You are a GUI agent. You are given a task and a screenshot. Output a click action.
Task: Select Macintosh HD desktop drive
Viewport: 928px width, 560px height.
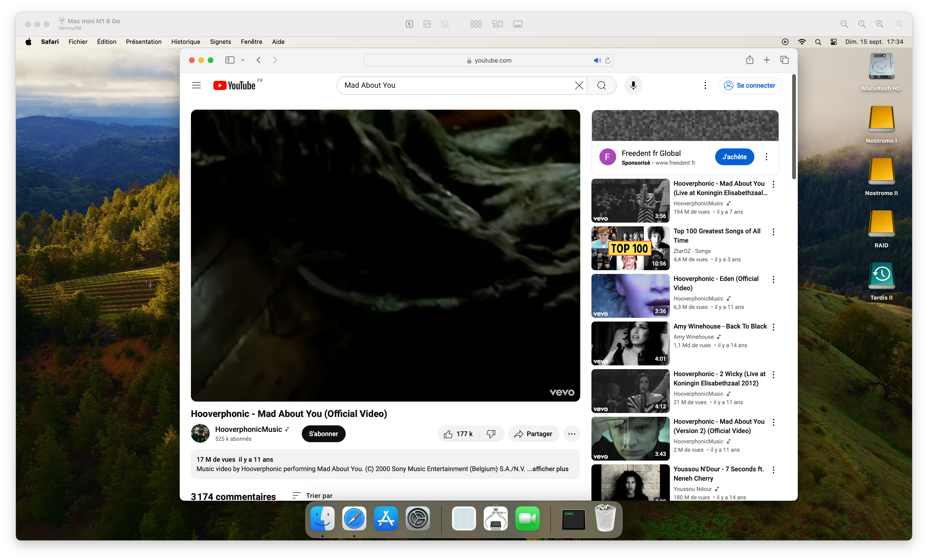tap(881, 72)
